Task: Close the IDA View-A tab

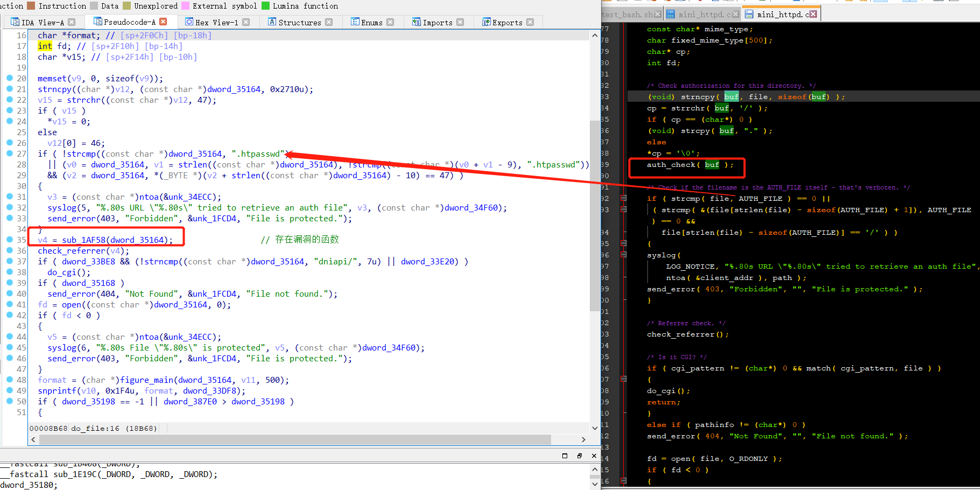Action: coord(72,22)
